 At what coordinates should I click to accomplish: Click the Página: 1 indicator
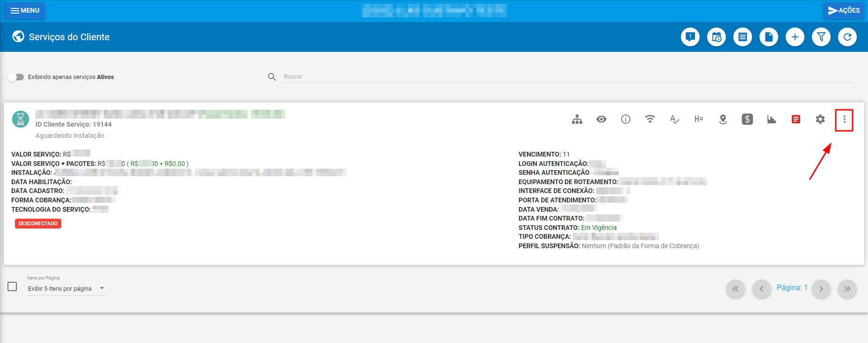792,288
